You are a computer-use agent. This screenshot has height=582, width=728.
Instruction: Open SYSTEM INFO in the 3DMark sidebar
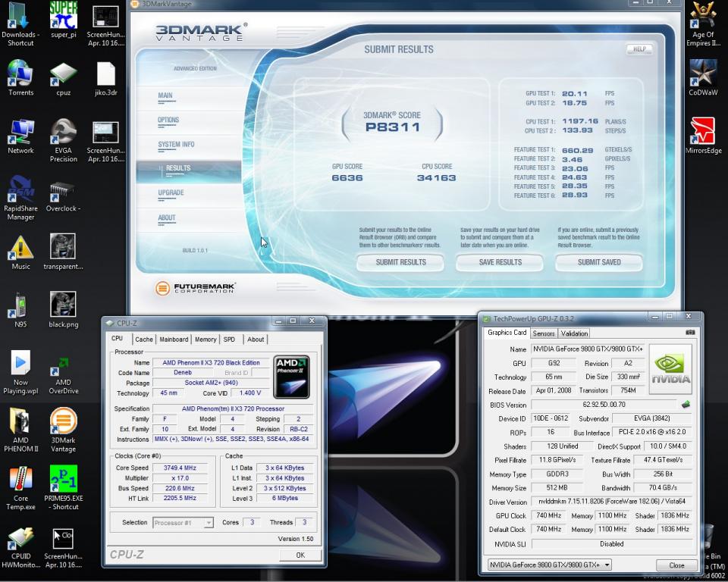click(x=176, y=145)
